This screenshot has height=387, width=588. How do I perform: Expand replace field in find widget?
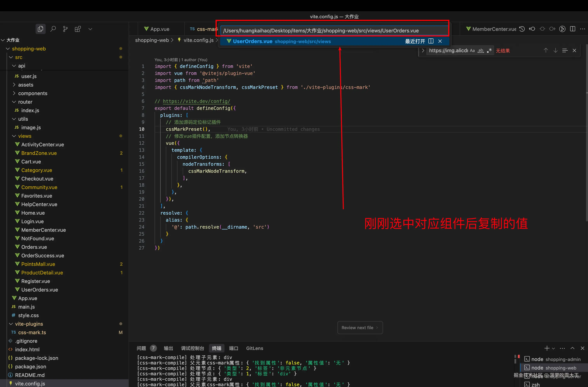click(423, 51)
